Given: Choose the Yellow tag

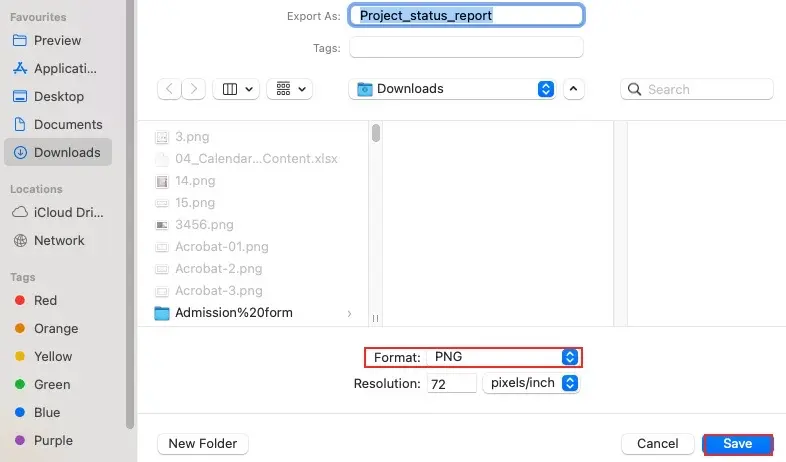Looking at the screenshot, I should click(43, 357).
